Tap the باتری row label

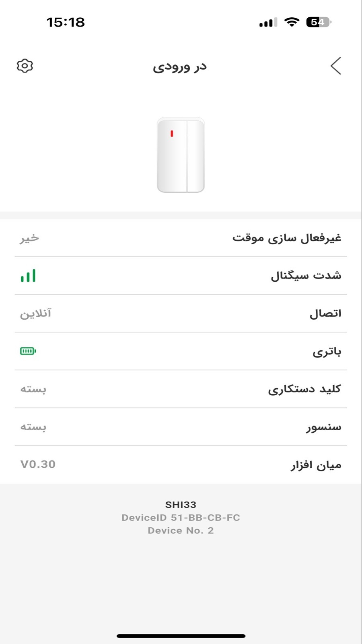[x=327, y=352]
